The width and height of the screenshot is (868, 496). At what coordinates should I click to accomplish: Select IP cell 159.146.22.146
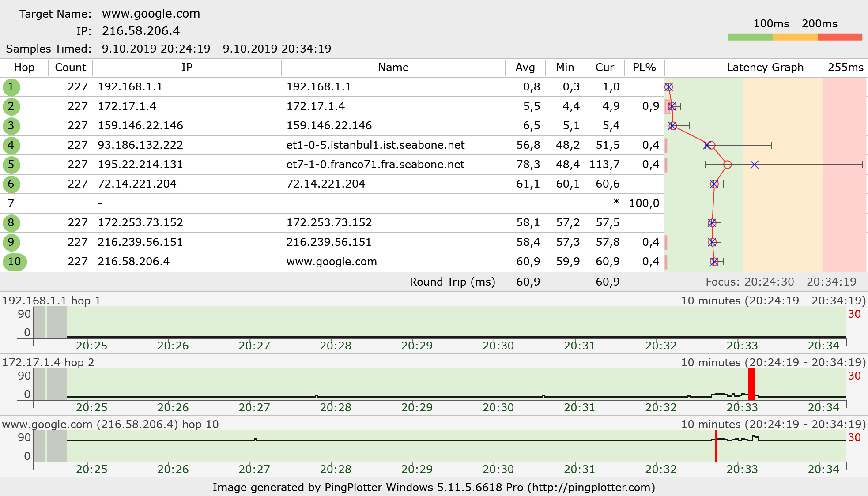pos(140,126)
